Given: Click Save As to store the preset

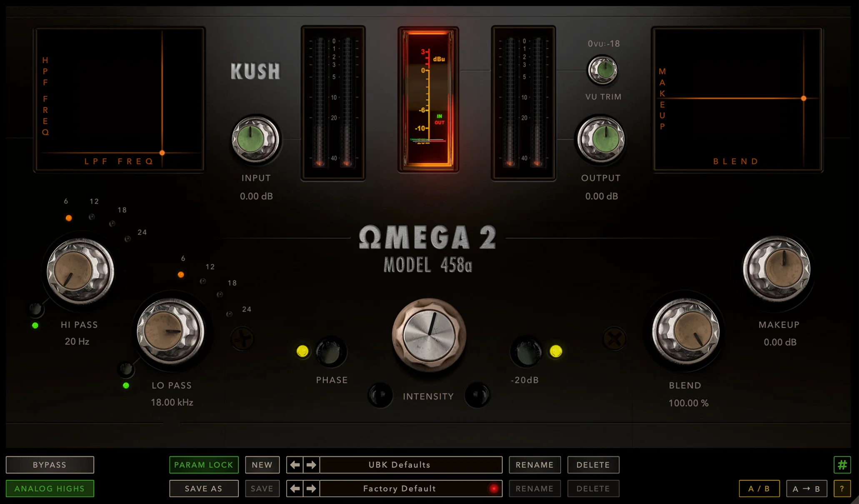Looking at the screenshot, I should coord(204,489).
